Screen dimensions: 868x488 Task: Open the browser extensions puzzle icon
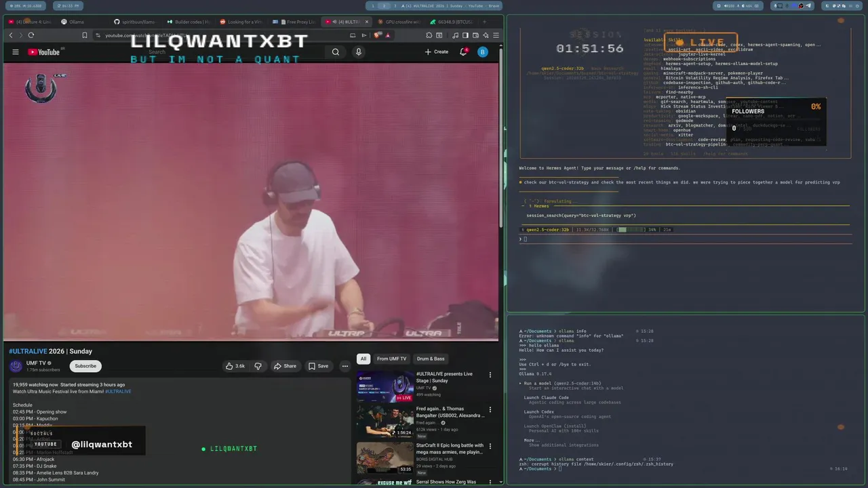(429, 35)
